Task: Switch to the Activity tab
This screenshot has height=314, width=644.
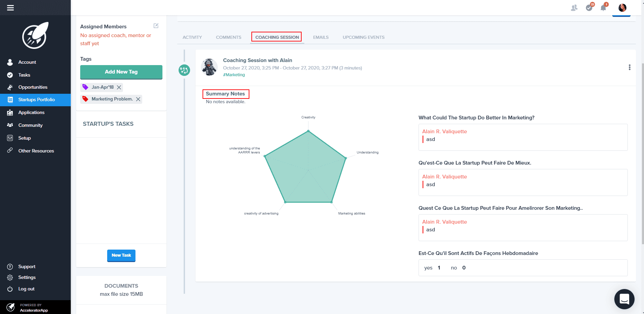Action: (x=192, y=37)
